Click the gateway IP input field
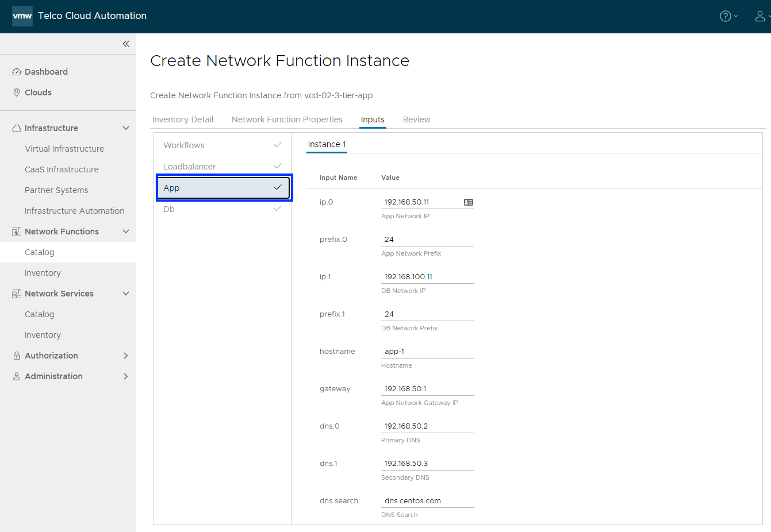771x532 pixels. click(x=427, y=389)
